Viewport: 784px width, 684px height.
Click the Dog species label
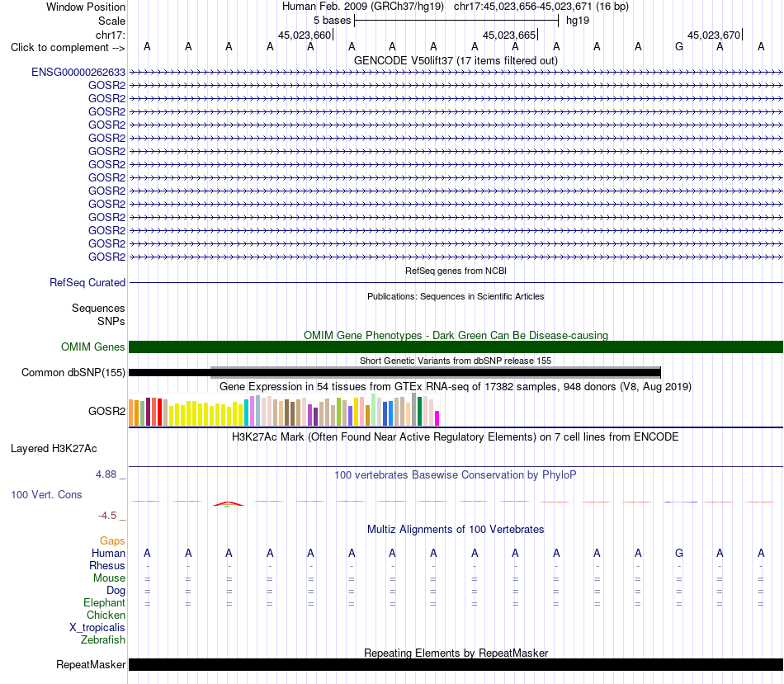coord(116,591)
